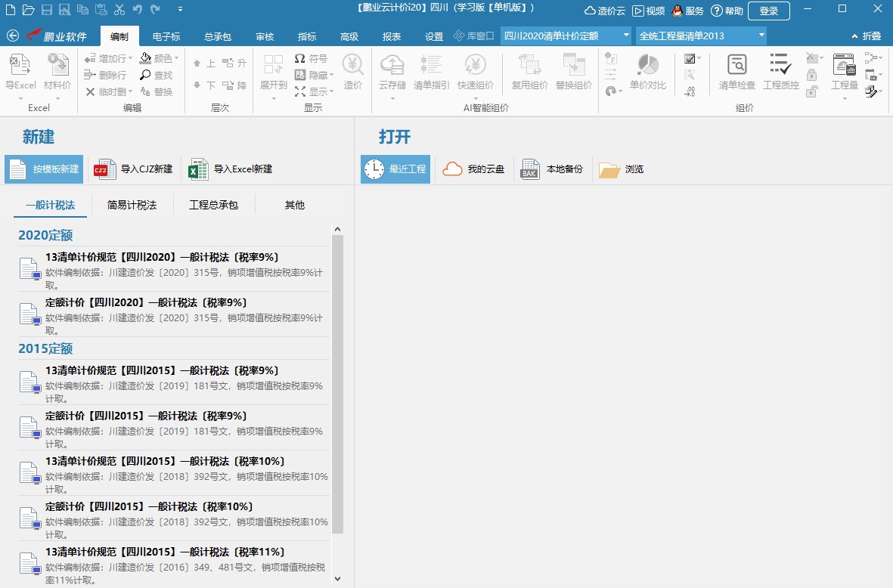Image resolution: width=893 pixels, height=588 pixels.
Task: Click the save icon in title bar
Action: pyautogui.click(x=47, y=10)
